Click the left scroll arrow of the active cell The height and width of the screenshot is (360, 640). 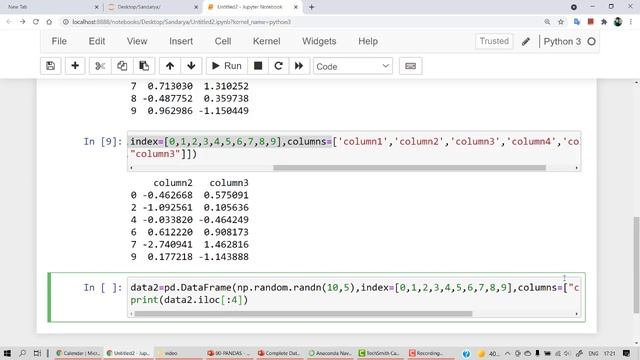tap(131, 314)
